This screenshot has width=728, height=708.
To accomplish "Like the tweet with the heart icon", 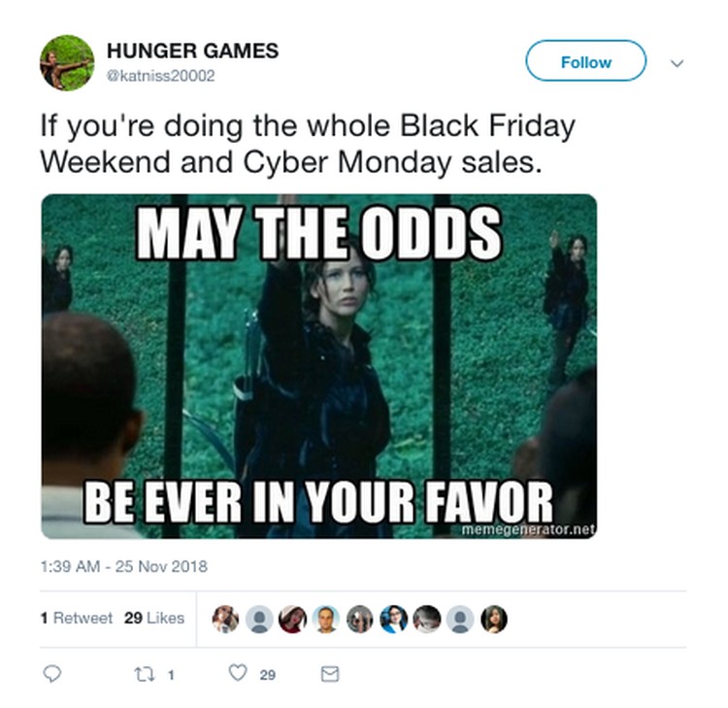I will (238, 673).
